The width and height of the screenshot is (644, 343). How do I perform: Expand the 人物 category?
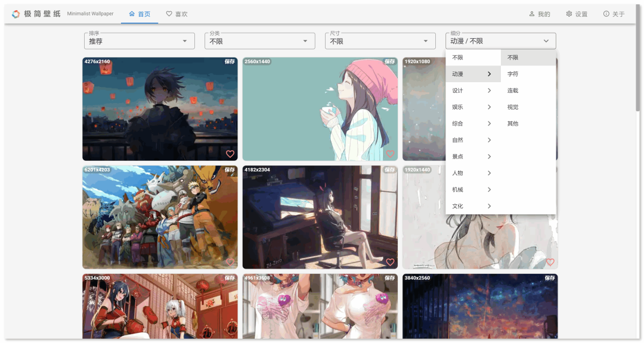[x=473, y=173]
